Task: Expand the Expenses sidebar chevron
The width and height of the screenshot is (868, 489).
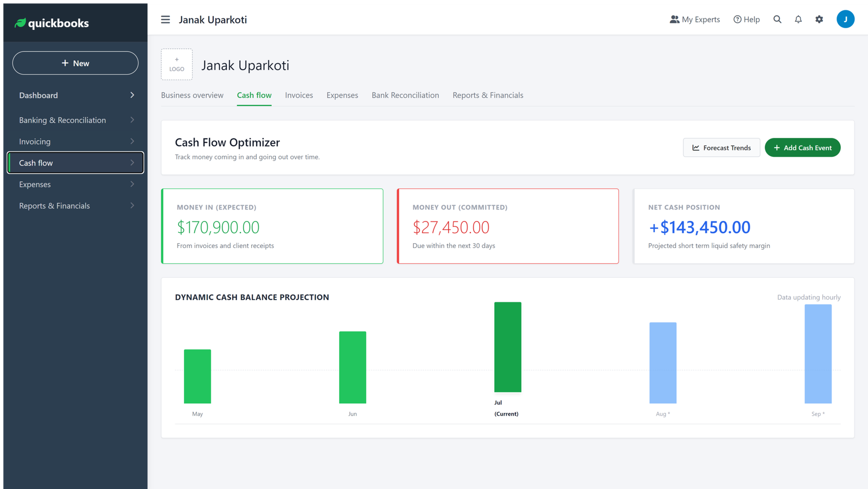Action: [x=132, y=184]
